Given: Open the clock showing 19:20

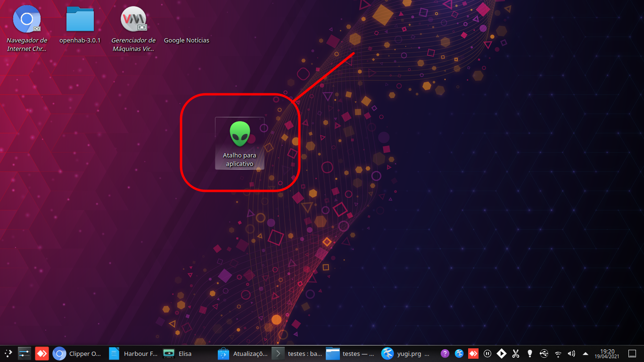Looking at the screenshot, I should click(607, 354).
